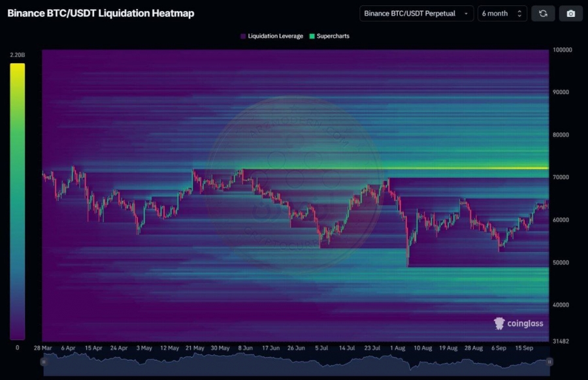Click the green Supercharts legend square
Image resolution: width=588 pixels, height=380 pixels.
point(312,37)
